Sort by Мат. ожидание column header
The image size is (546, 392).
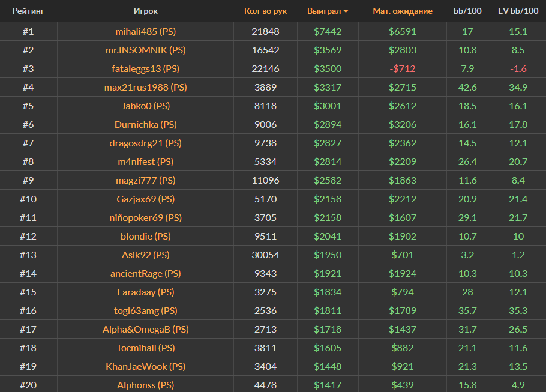[x=402, y=11]
